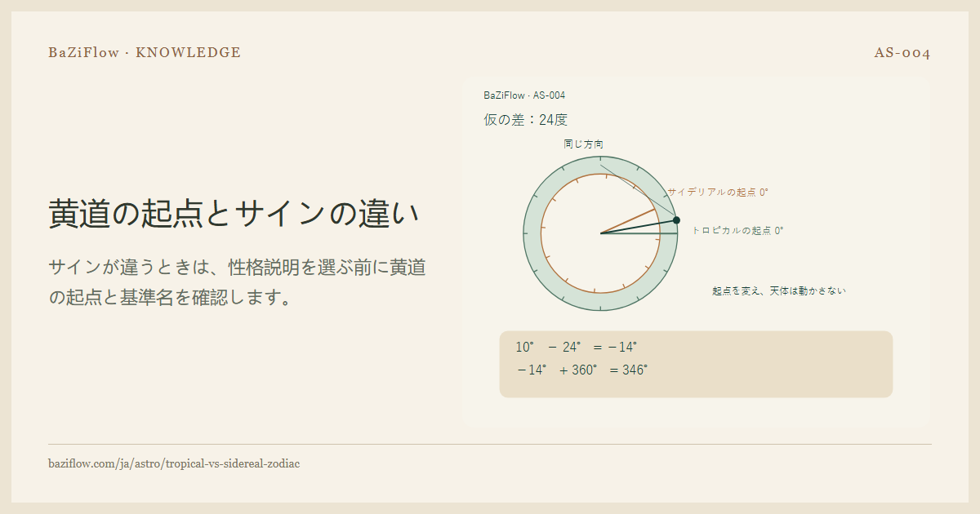Click the トロピカルの起点 0° label
The width and height of the screenshot is (980, 514).
(737, 230)
